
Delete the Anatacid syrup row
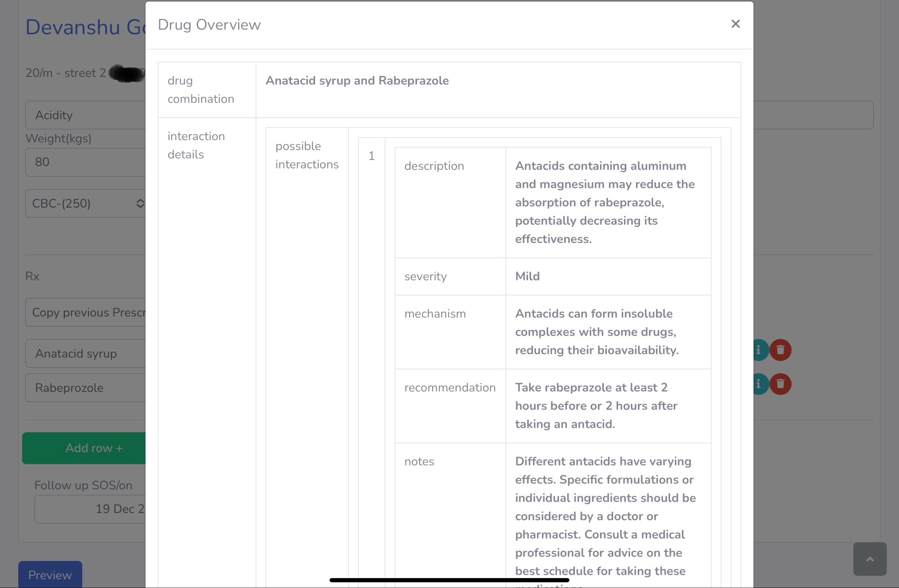point(780,350)
